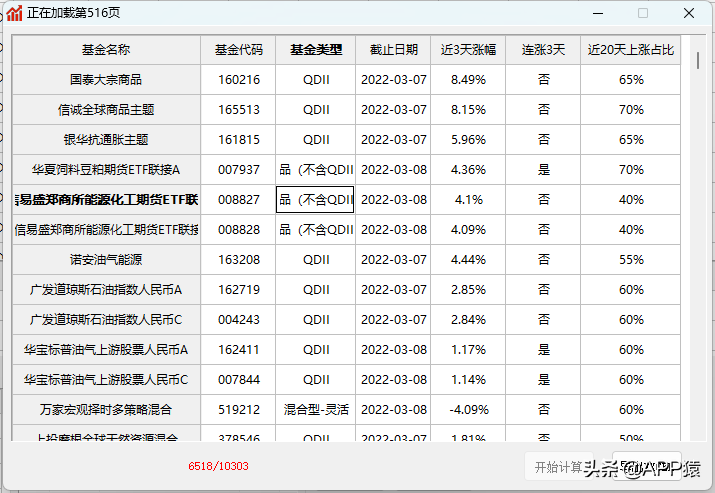The width and height of the screenshot is (715, 493).
Task: Sort by 基金代码 column header
Action: (x=238, y=50)
